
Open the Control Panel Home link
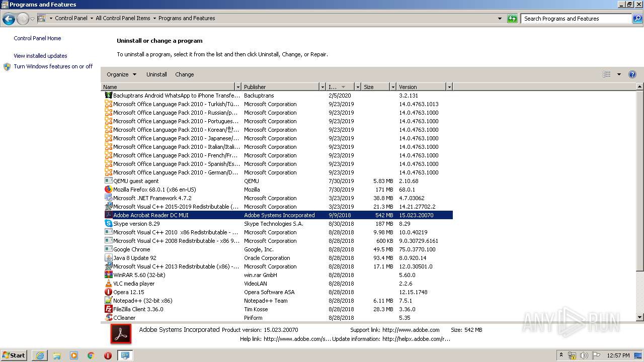(37, 38)
